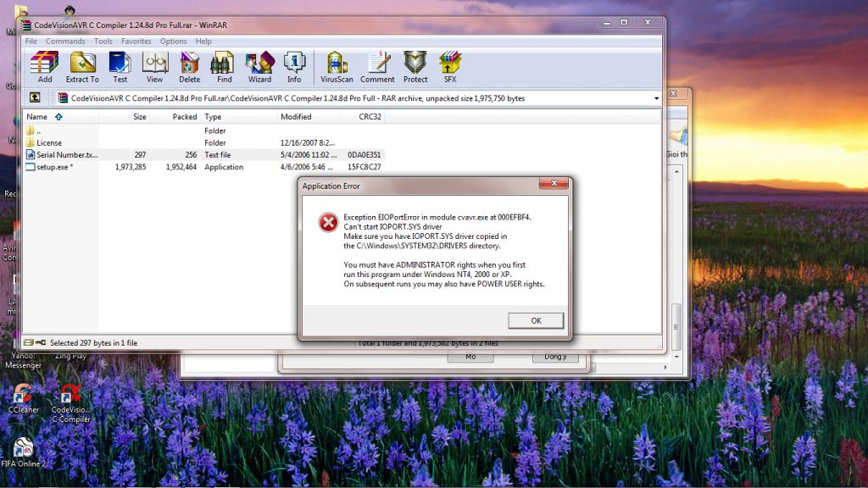The width and height of the screenshot is (868, 488).
Task: Close the Application Error dialog
Action: tap(554, 183)
